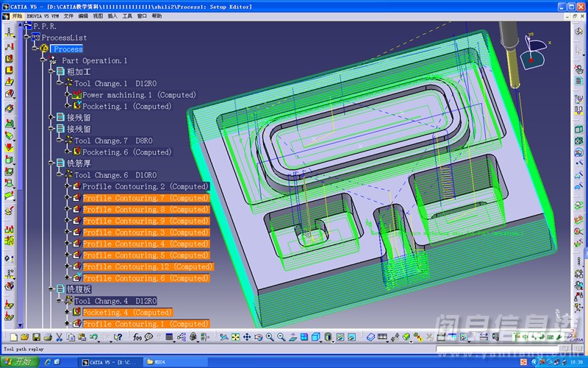Click the Paste clipboard icon
The width and height of the screenshot is (588, 368).
(82, 337)
